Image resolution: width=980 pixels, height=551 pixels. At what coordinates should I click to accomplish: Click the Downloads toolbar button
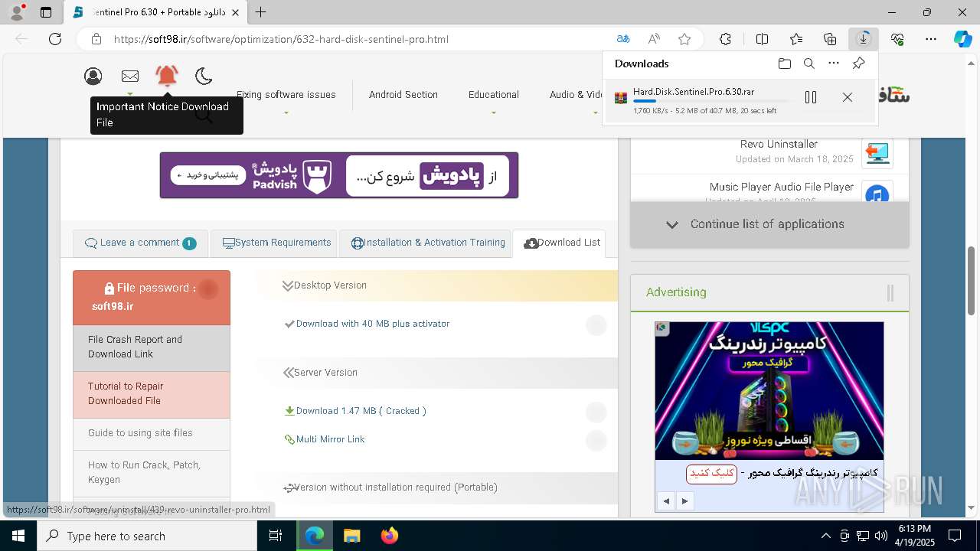point(864,39)
